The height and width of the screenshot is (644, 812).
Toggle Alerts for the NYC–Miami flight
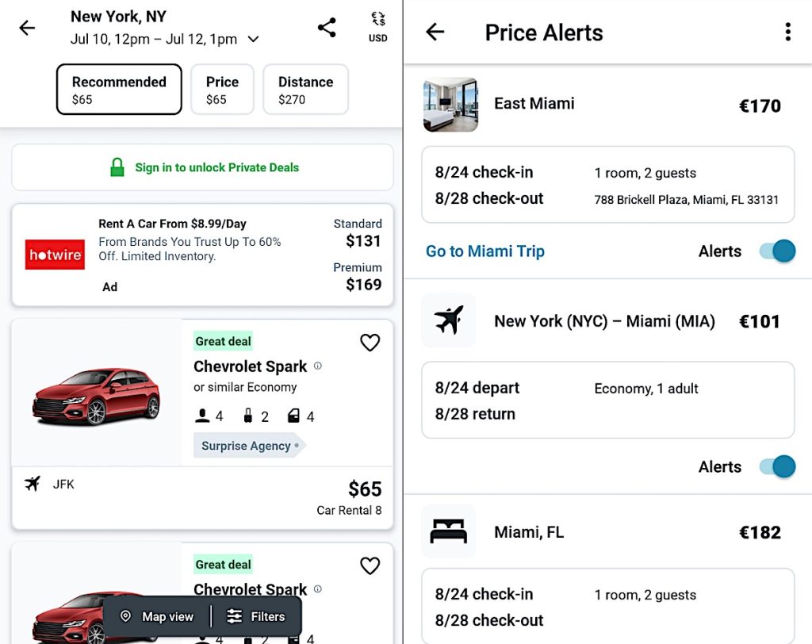click(x=776, y=466)
